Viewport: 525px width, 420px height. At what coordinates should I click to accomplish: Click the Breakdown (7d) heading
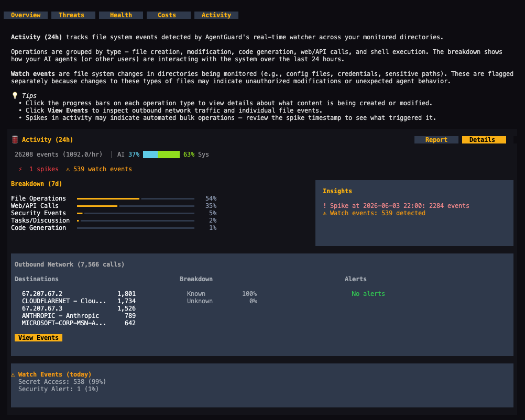click(37, 184)
